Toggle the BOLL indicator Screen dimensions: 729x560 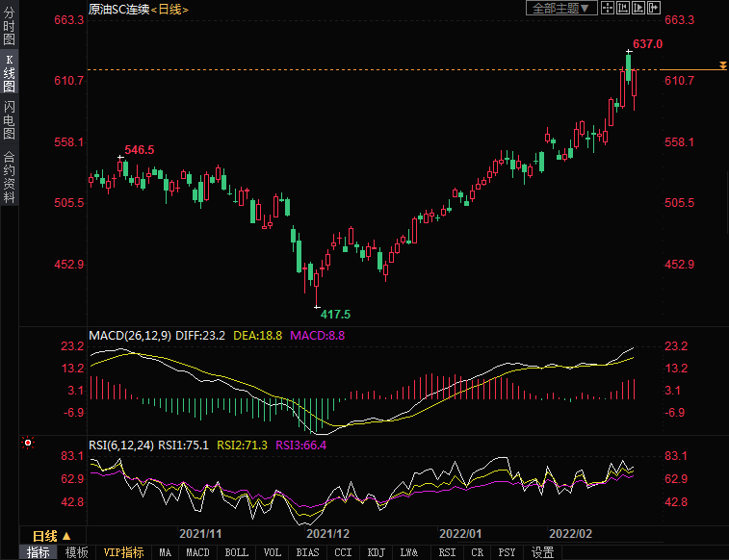coord(236,552)
